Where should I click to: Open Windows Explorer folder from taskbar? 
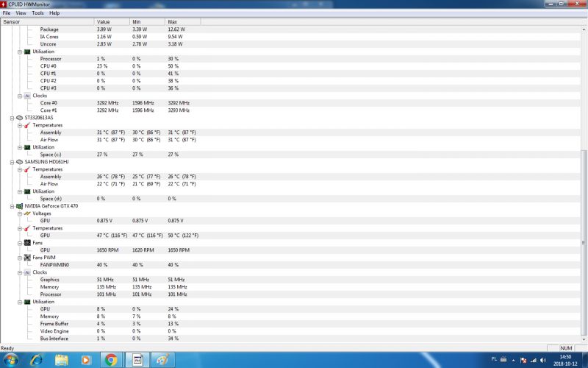(62, 361)
